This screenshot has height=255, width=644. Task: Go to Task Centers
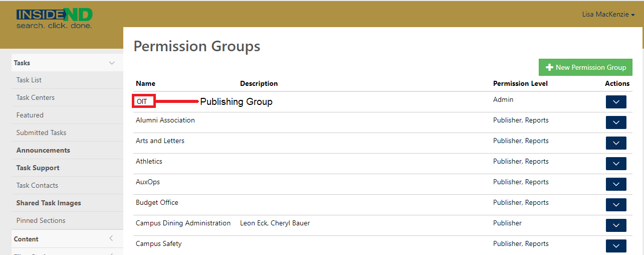tap(36, 97)
